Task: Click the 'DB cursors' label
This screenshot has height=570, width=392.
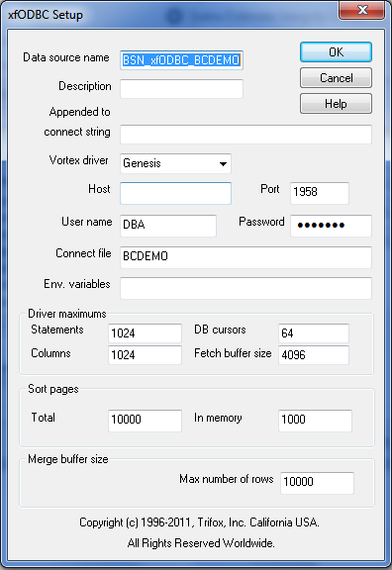Action: click(220, 330)
